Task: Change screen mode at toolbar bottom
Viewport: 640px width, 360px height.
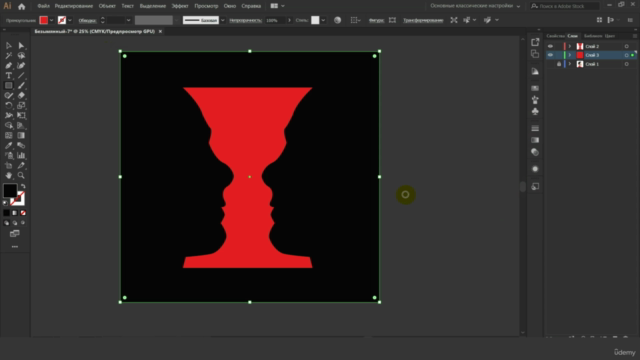Action: (15, 234)
